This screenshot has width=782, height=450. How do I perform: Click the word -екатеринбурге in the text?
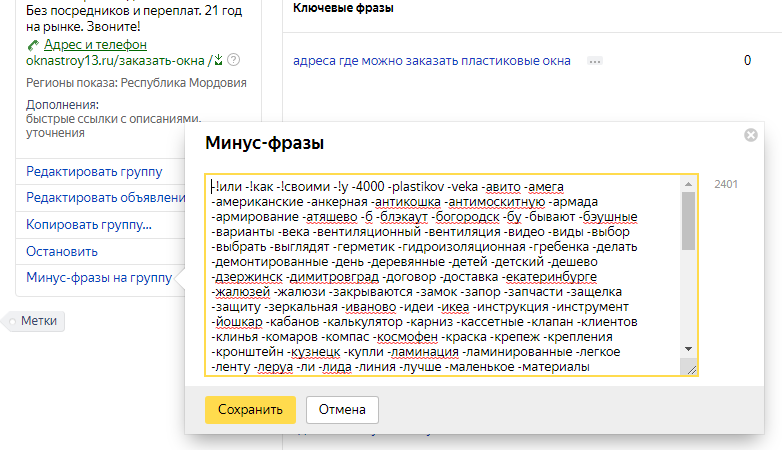tap(549, 277)
